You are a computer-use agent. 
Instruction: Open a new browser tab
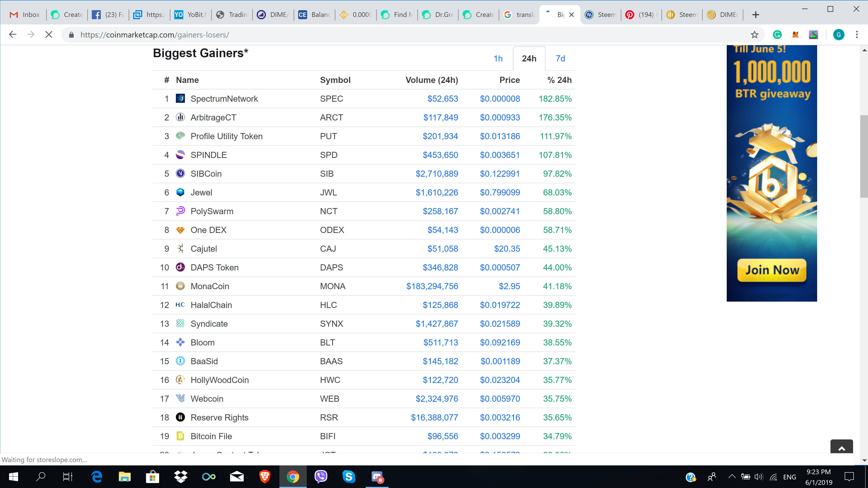(x=756, y=14)
